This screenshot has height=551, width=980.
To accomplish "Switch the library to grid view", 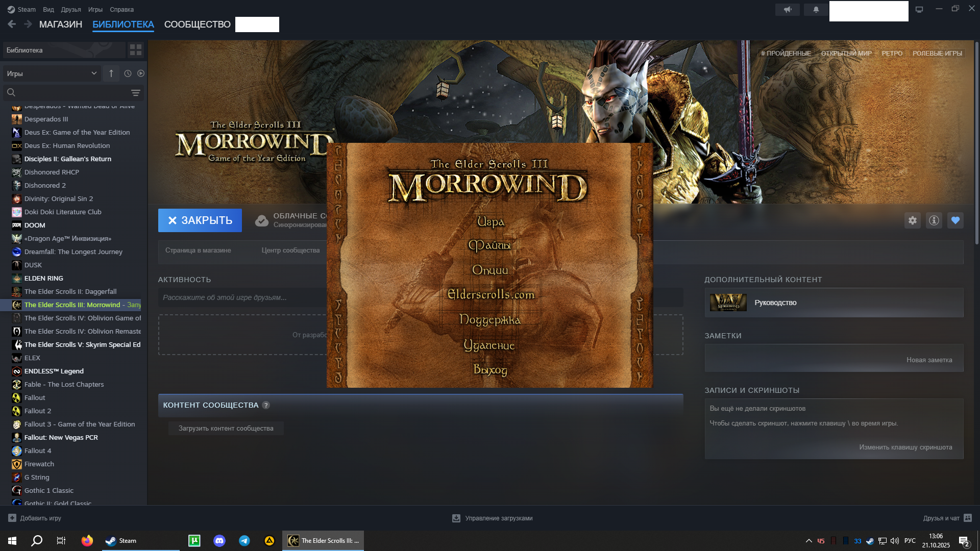I will coord(136,50).
